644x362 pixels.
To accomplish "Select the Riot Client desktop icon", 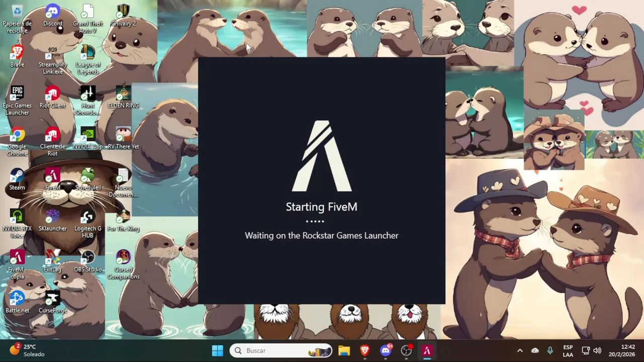I will click(x=52, y=98).
